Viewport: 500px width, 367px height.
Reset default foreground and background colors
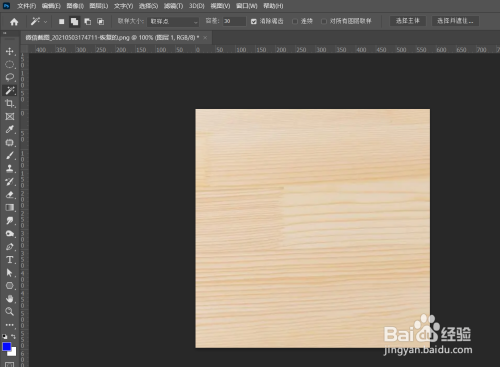[x=5, y=336]
